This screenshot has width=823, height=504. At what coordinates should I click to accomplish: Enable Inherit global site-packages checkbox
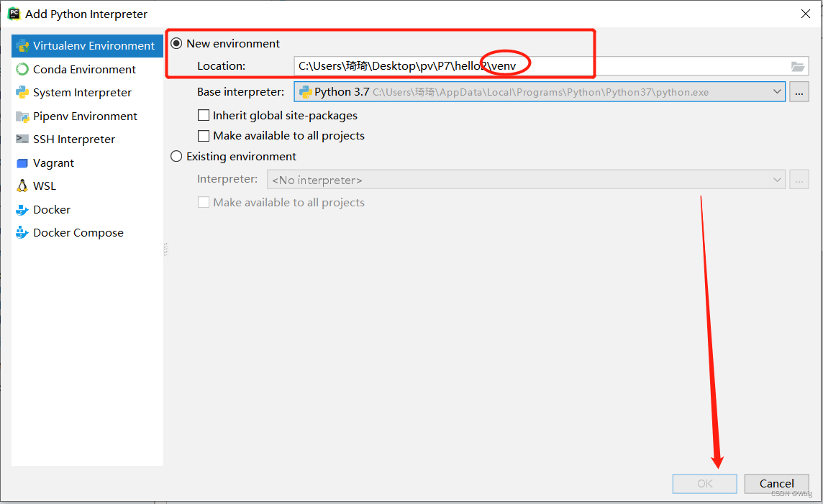(x=204, y=116)
